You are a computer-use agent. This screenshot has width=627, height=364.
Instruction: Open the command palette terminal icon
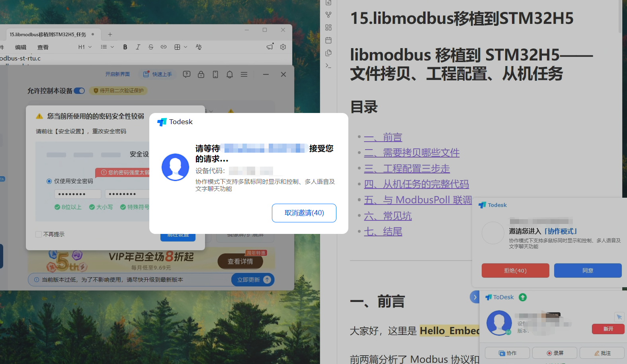328,66
